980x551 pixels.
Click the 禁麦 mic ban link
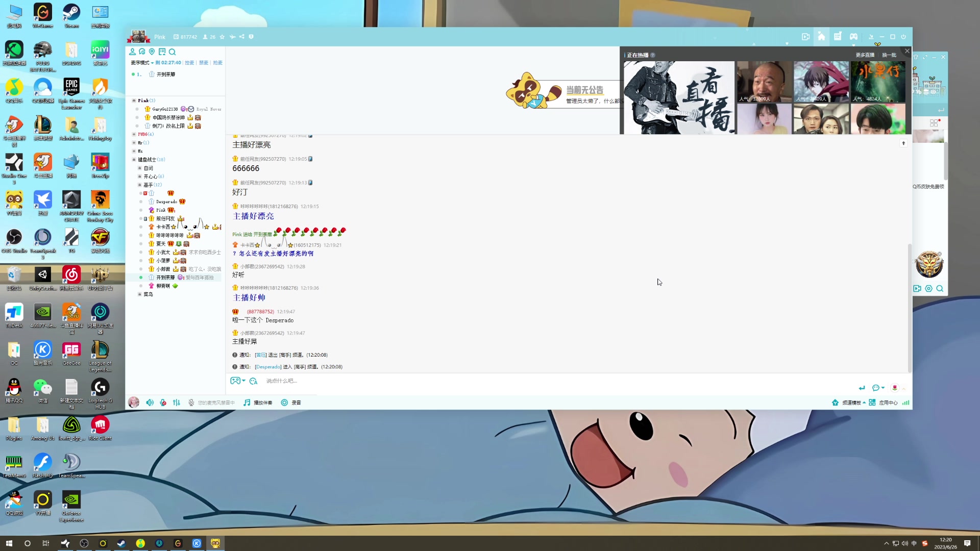click(x=204, y=63)
